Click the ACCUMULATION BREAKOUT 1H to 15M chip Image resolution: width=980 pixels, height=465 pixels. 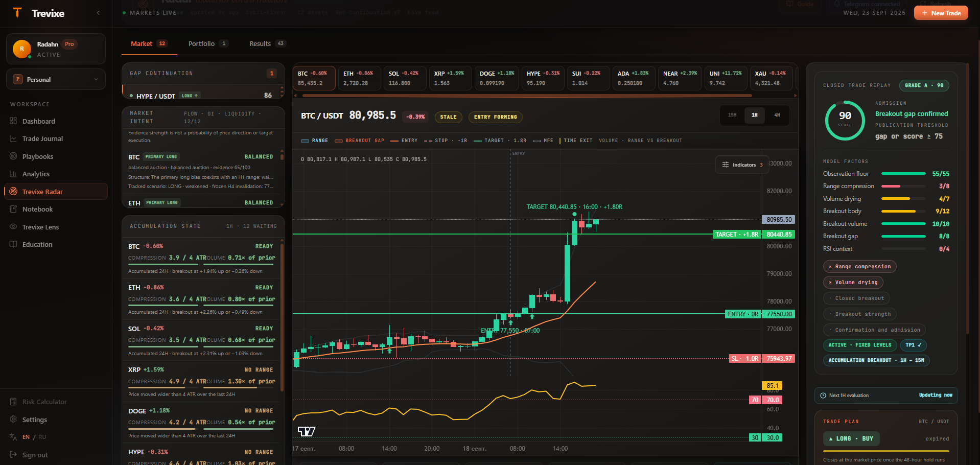point(876,361)
